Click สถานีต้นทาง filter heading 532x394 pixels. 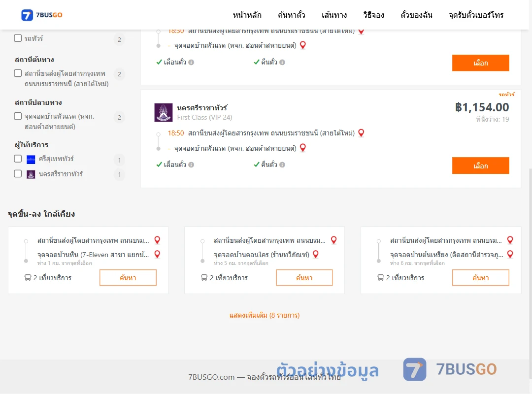coord(34,60)
